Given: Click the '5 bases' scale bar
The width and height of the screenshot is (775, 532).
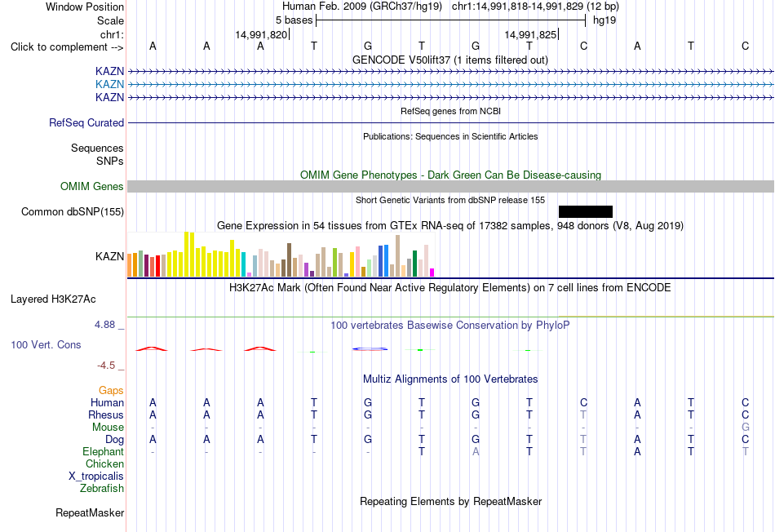Looking at the screenshot, I should coord(451,20).
